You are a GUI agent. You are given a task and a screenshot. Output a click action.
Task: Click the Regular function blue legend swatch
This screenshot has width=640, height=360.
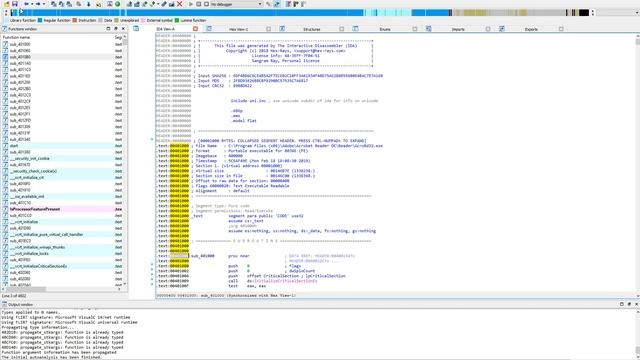40,20
